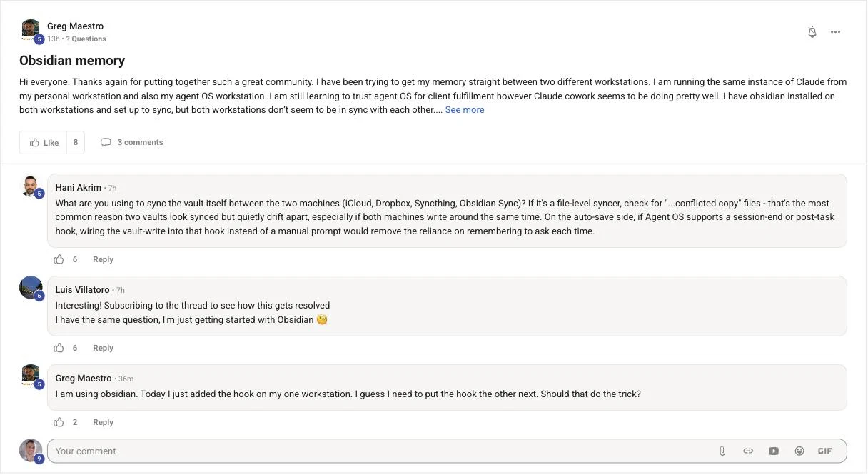Expand the post with See more
Screen dimensions: 868x475
(x=465, y=110)
